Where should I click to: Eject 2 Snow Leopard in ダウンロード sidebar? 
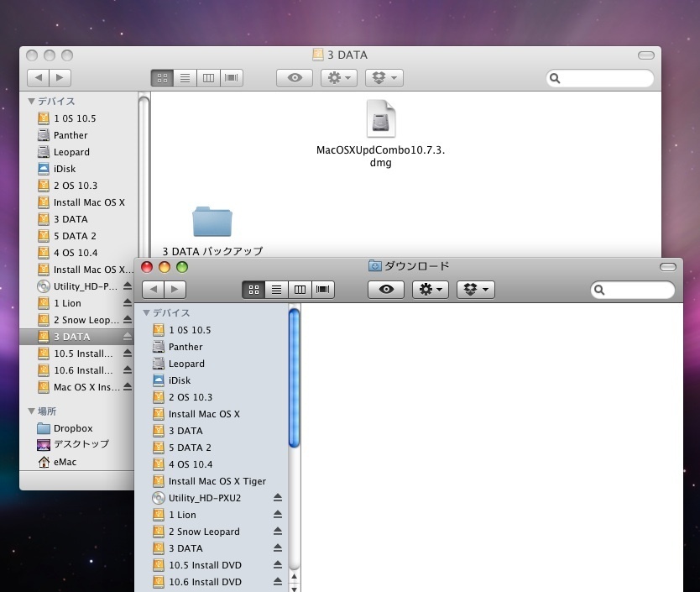pos(278,532)
